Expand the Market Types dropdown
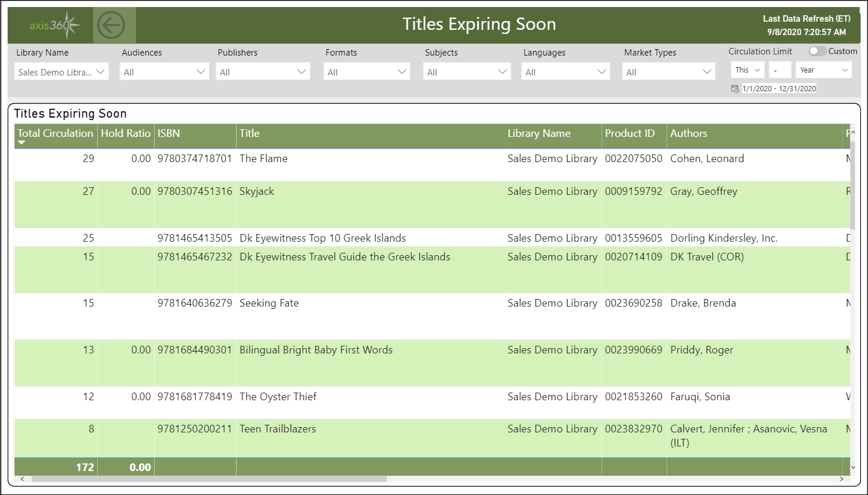The image size is (868, 495). click(668, 71)
